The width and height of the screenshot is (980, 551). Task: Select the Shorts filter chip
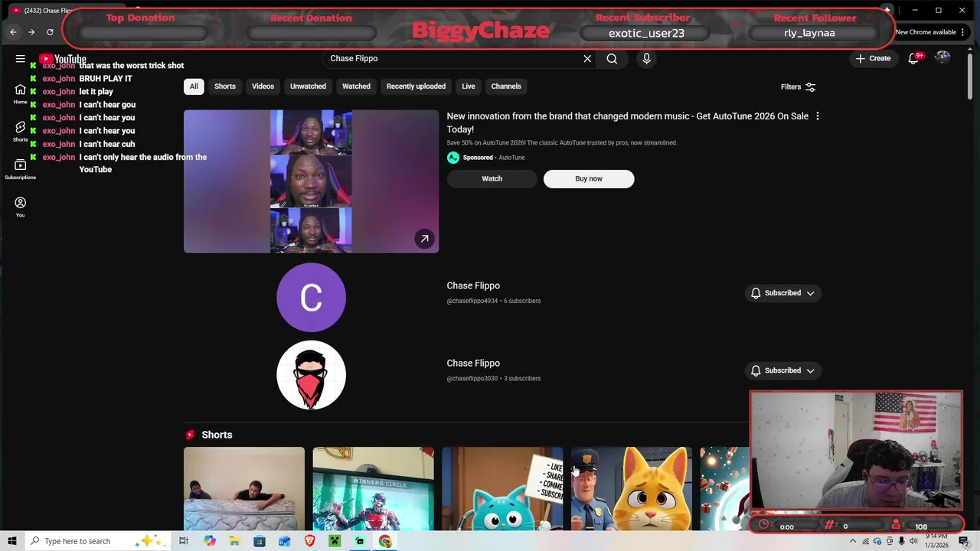pyautogui.click(x=225, y=86)
